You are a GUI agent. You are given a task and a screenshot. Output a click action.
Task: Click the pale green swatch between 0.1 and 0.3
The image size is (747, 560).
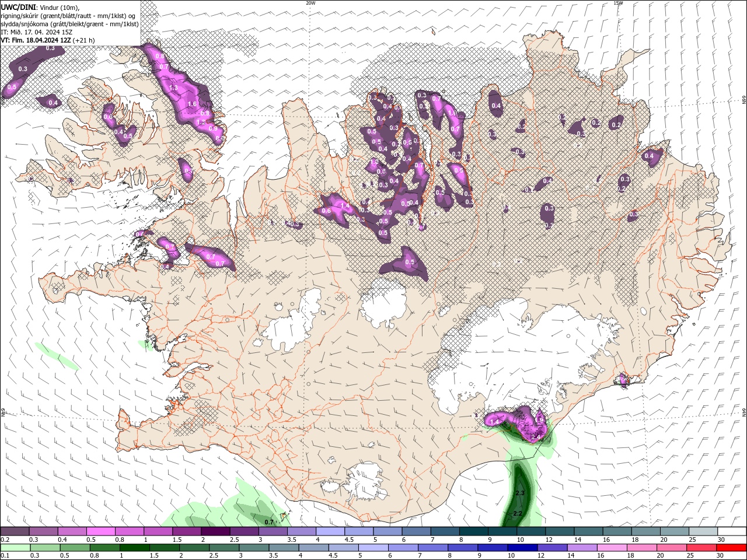tap(15, 548)
